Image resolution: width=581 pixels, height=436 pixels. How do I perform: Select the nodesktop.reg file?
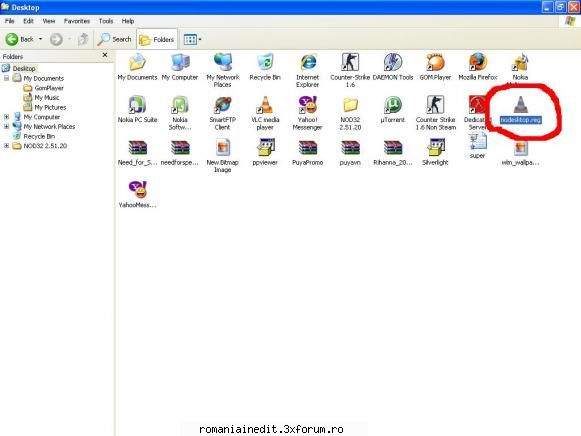(521, 110)
